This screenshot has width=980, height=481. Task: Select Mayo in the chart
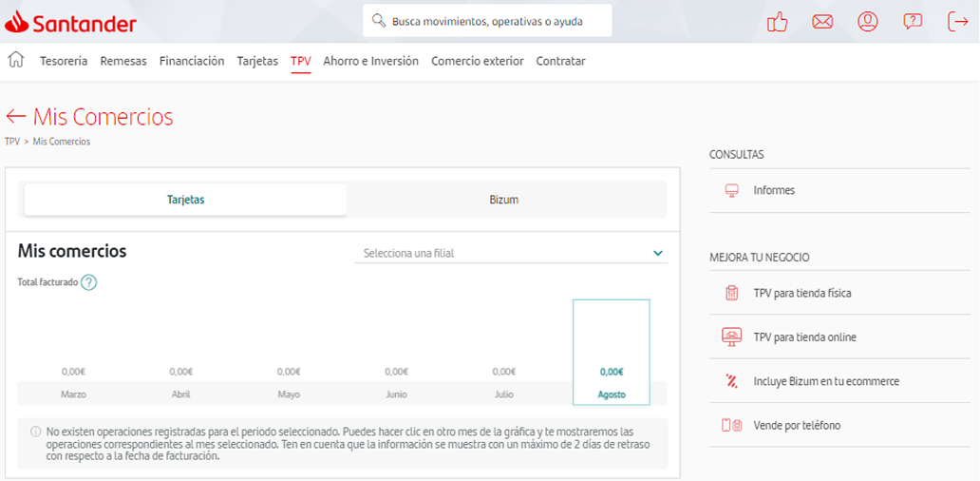(289, 394)
